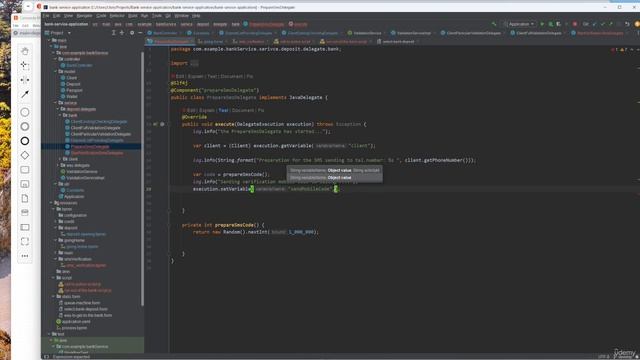Screen dimensions: 640x360
Task: Click bank-service-application breadcrumb
Action: click(66, 24)
